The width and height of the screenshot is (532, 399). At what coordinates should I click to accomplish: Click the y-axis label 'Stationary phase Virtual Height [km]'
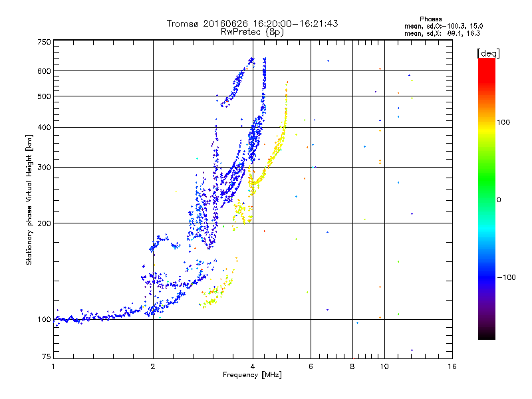pyautogui.click(x=29, y=199)
